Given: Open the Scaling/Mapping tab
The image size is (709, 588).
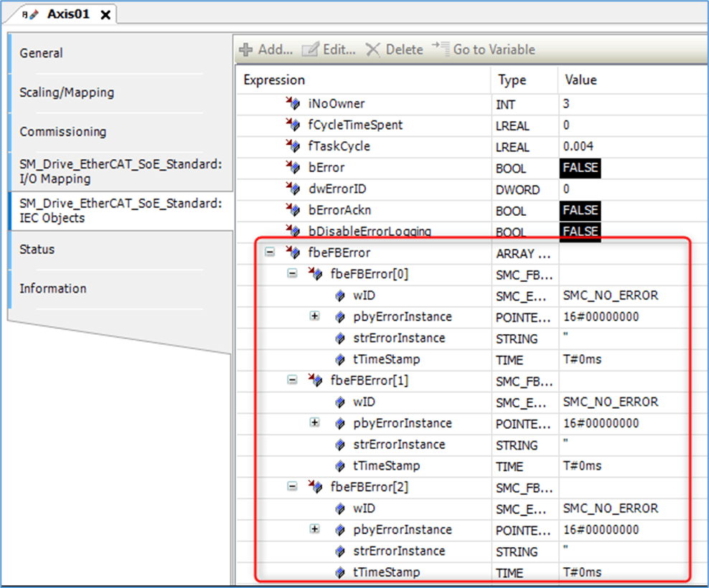Looking at the screenshot, I should [x=67, y=93].
